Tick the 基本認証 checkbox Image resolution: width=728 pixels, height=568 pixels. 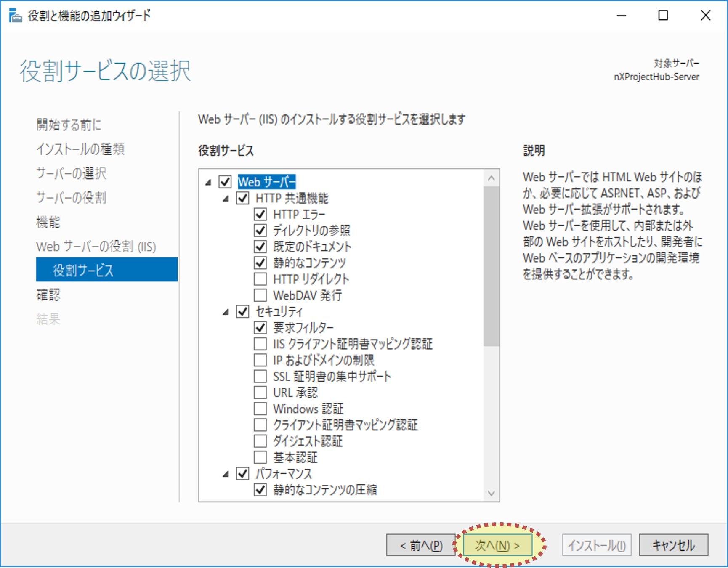pos(260,457)
